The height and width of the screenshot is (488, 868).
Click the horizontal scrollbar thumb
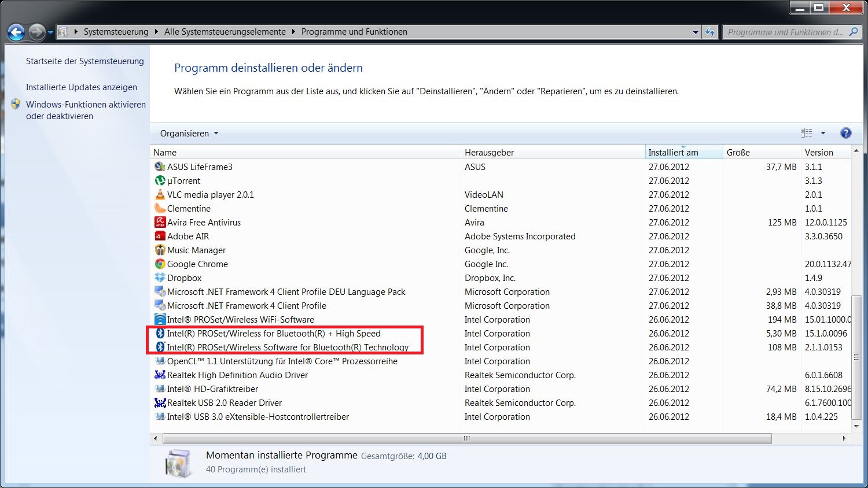467,438
